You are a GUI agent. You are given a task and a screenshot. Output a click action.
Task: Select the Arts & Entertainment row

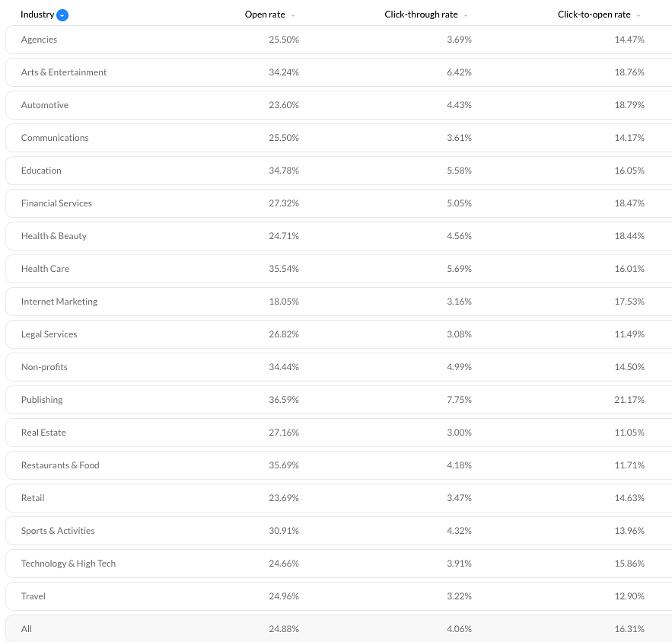click(x=339, y=72)
